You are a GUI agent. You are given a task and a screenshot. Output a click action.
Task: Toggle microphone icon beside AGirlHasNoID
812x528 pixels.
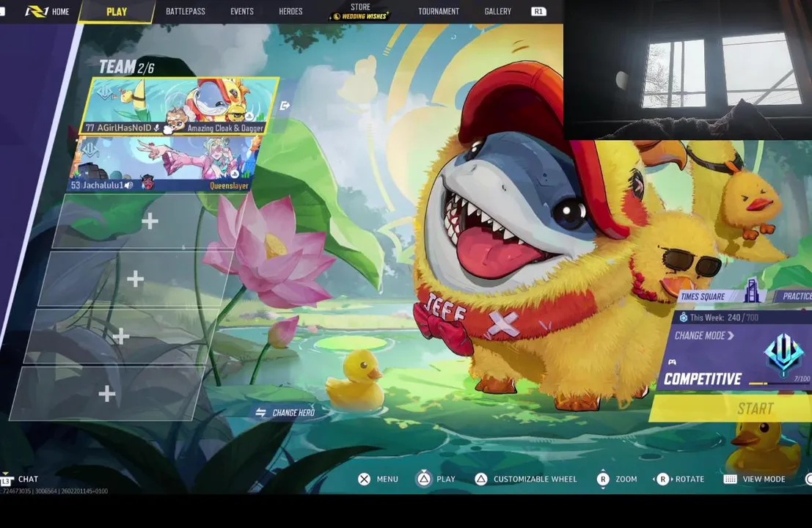coord(156,128)
